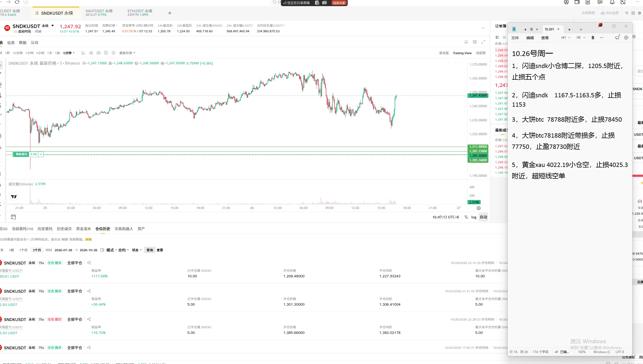The height and width of the screenshot is (364, 643).
Task: Click the 刷新 refresh link
Action: (x=89, y=239)
